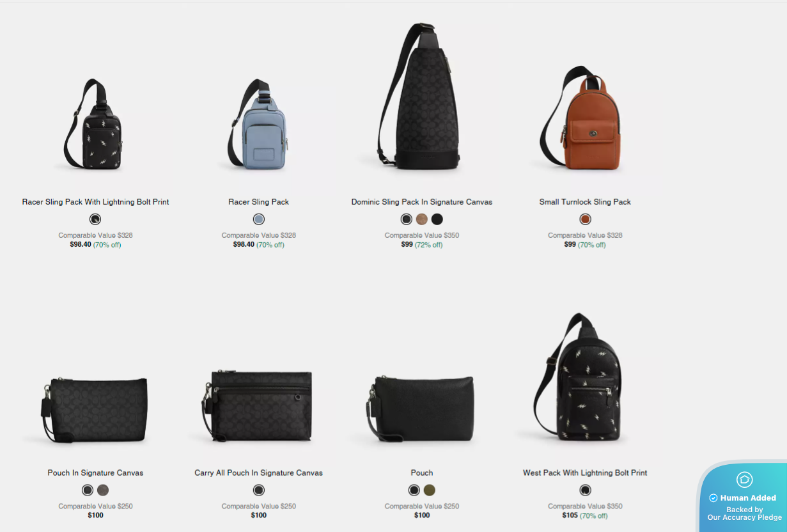The width and height of the screenshot is (787, 532).
Task: Open Racer Sling Pack With Lightning Bolt Print link
Action: pyautogui.click(x=95, y=202)
